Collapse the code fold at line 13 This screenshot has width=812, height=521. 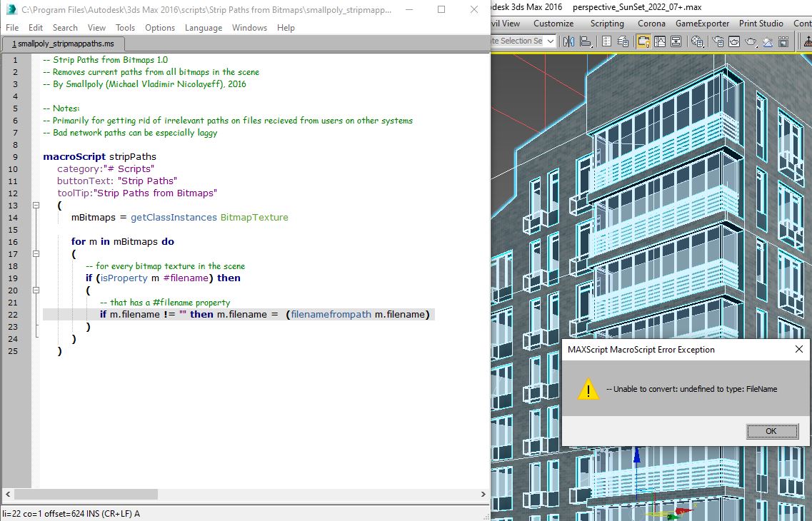tap(36, 206)
